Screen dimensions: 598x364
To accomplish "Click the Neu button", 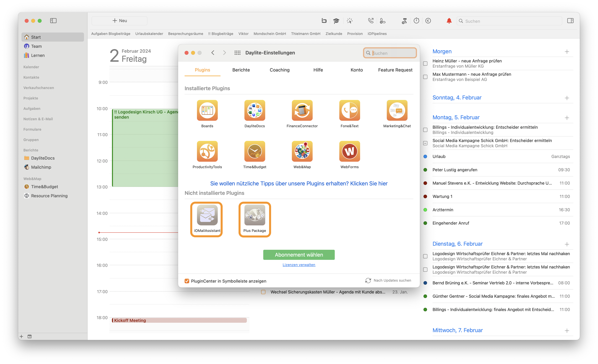I will 119,21.
